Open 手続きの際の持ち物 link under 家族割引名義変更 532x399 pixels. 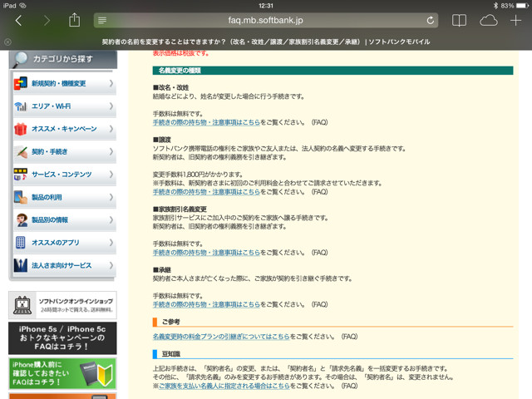[206, 253]
